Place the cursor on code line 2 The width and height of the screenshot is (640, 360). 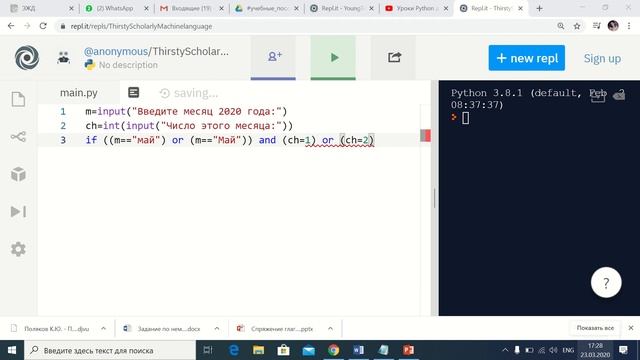[189, 126]
